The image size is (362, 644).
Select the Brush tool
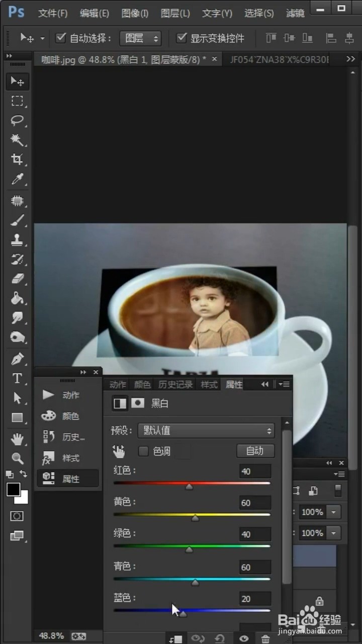pos(17,220)
